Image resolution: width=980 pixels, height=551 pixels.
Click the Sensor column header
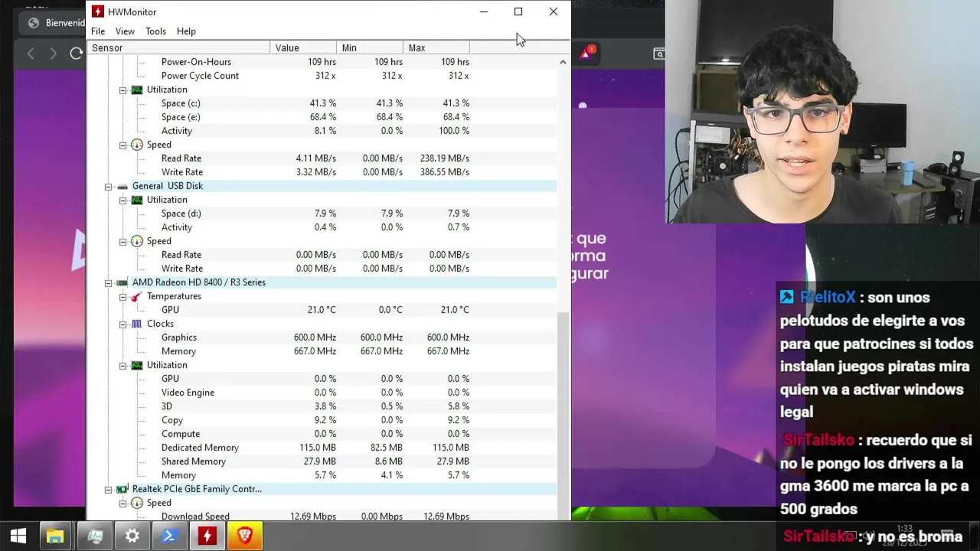pos(178,47)
